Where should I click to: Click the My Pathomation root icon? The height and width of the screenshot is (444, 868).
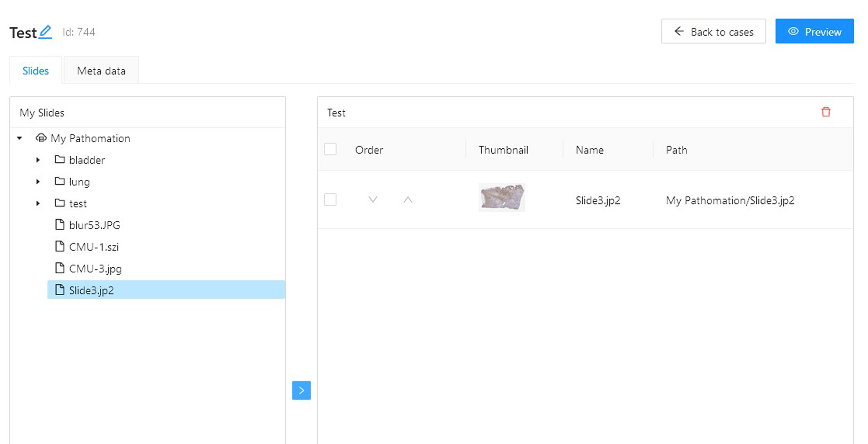click(x=41, y=138)
